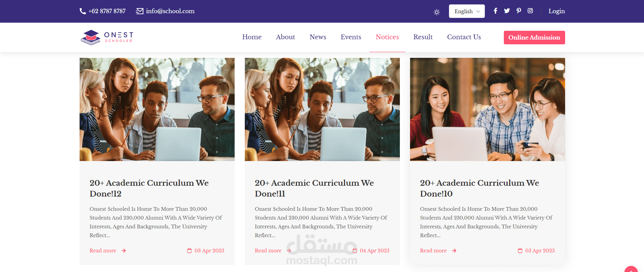
Task: Open the English language dropdown
Action: point(467,11)
